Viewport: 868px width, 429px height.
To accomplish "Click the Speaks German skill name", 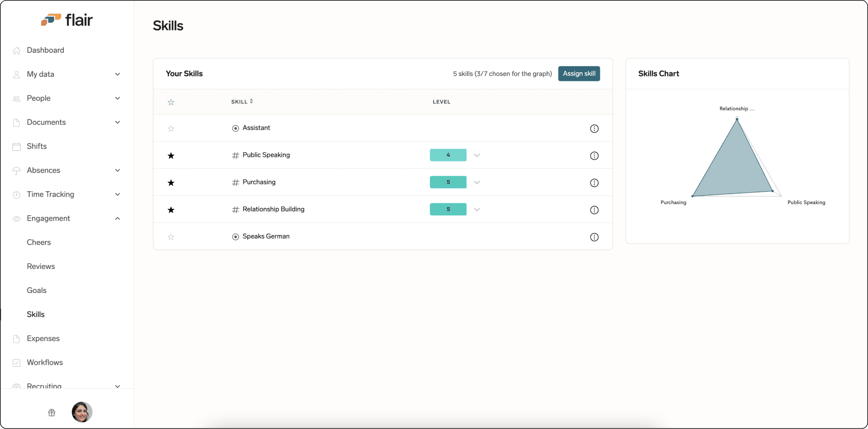I will tap(266, 236).
